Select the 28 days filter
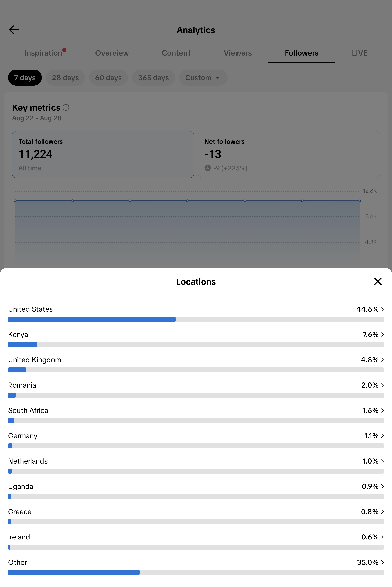 coord(65,78)
